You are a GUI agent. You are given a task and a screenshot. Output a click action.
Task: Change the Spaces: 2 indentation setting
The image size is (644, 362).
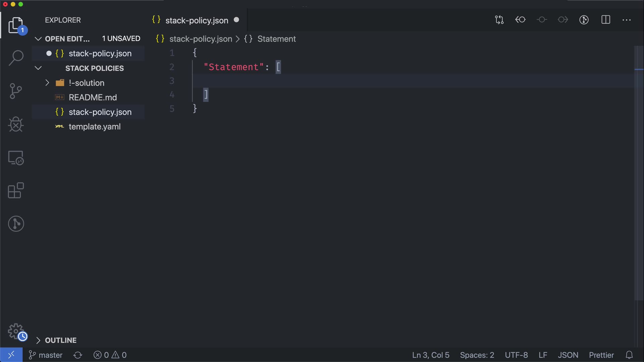(x=477, y=355)
